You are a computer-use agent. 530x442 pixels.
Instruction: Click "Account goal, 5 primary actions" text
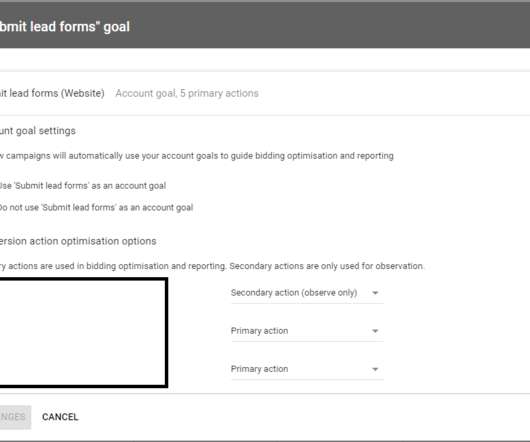pos(187,93)
